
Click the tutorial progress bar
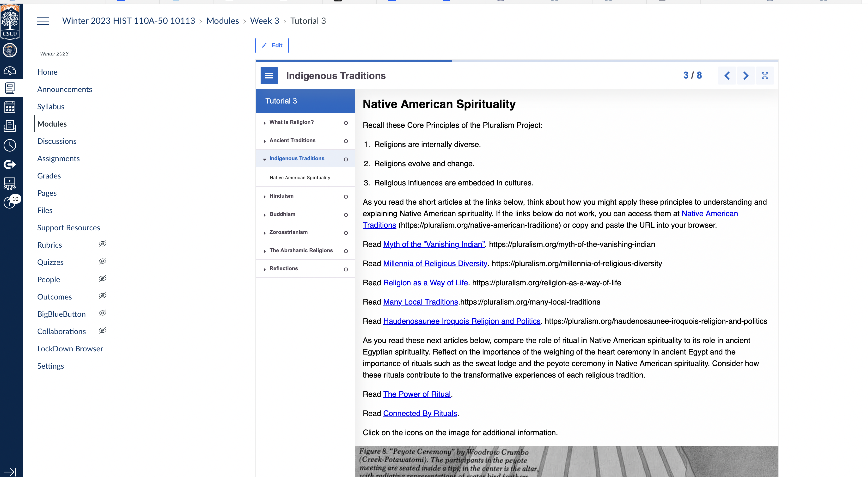point(517,61)
